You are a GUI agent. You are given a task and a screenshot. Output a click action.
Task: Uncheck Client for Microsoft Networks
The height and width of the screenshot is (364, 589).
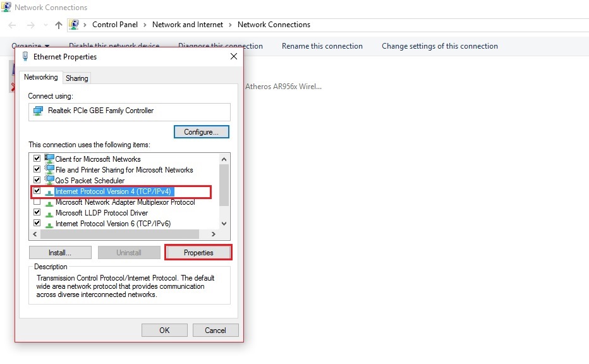pyautogui.click(x=37, y=159)
